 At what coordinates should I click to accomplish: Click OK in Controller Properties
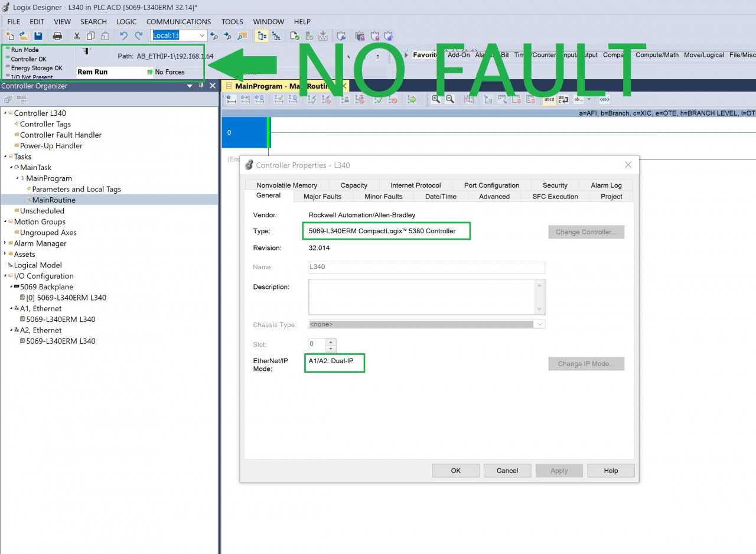[x=456, y=471]
